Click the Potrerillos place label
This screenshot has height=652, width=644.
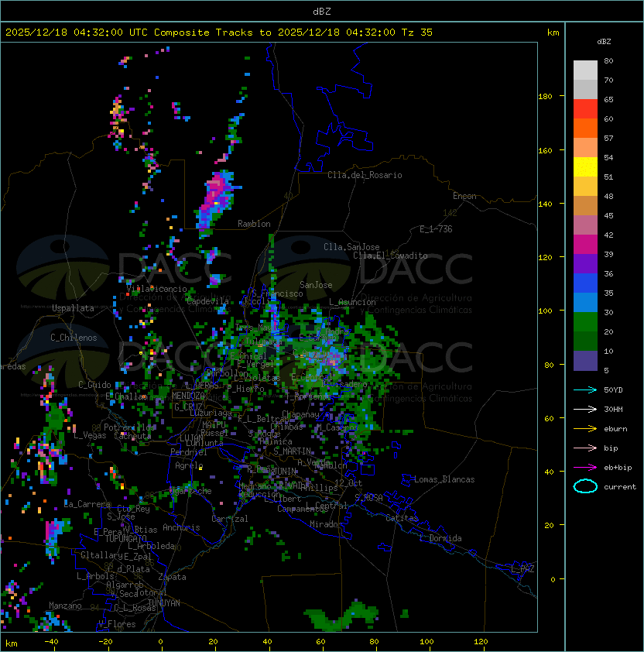(129, 427)
